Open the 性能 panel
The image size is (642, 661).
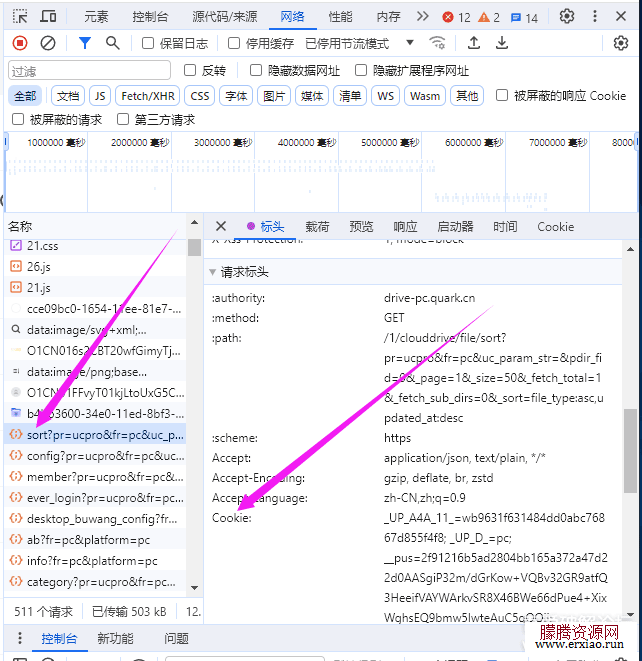pyautogui.click(x=340, y=17)
